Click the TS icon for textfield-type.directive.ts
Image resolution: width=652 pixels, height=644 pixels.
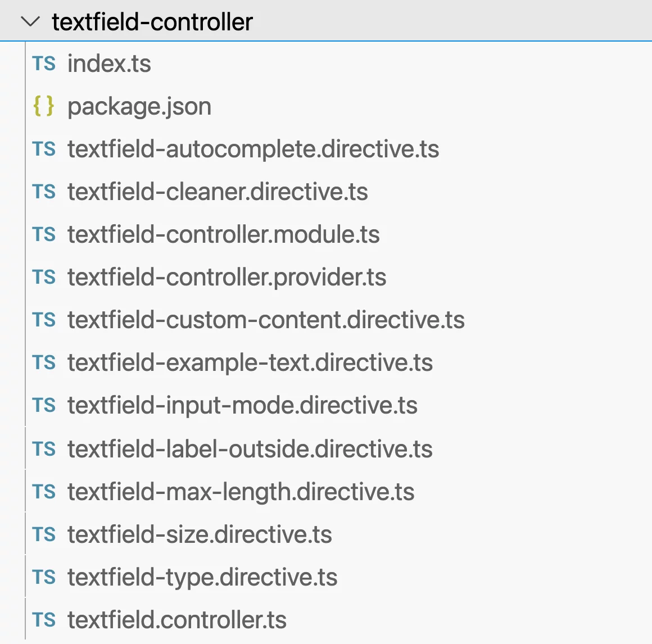tap(44, 577)
